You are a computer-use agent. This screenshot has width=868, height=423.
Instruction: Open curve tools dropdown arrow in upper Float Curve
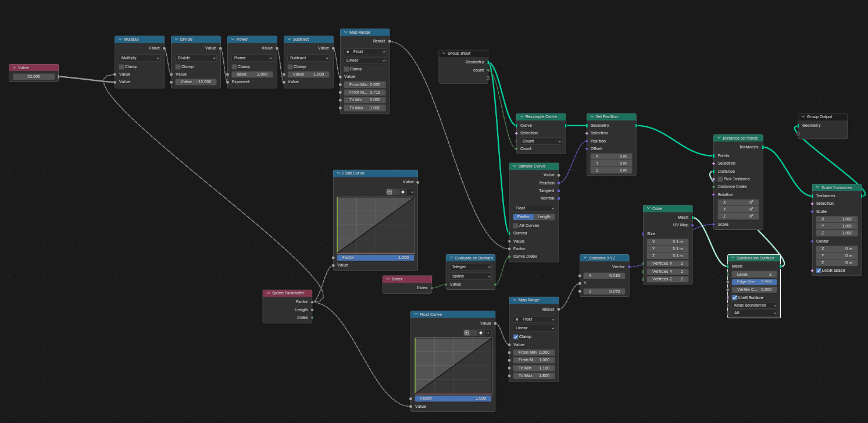click(411, 191)
